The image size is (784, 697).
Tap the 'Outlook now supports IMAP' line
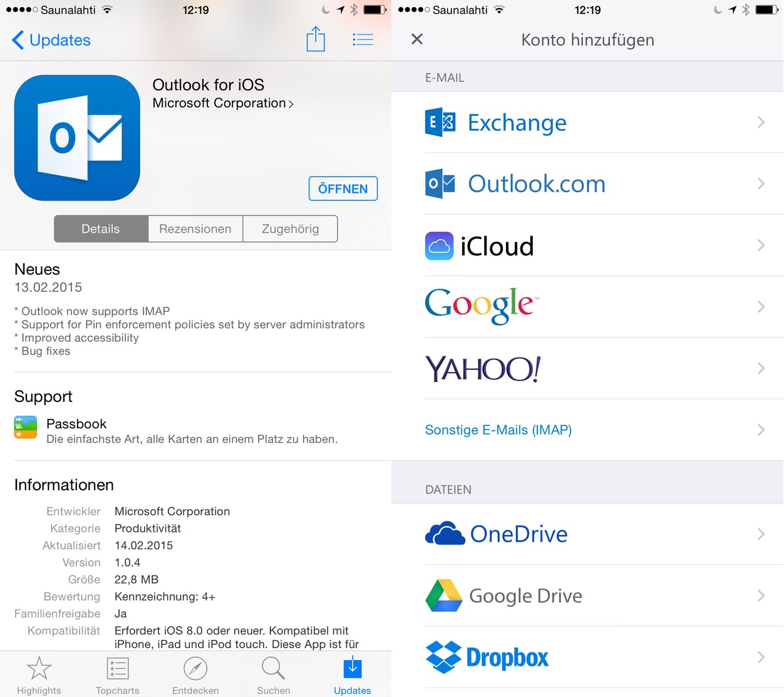click(x=92, y=311)
